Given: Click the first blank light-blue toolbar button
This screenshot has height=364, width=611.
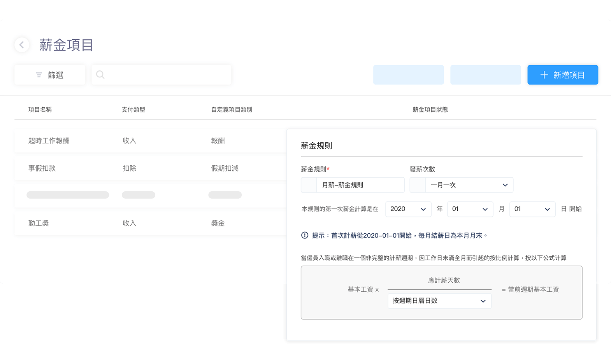Looking at the screenshot, I should (409, 75).
